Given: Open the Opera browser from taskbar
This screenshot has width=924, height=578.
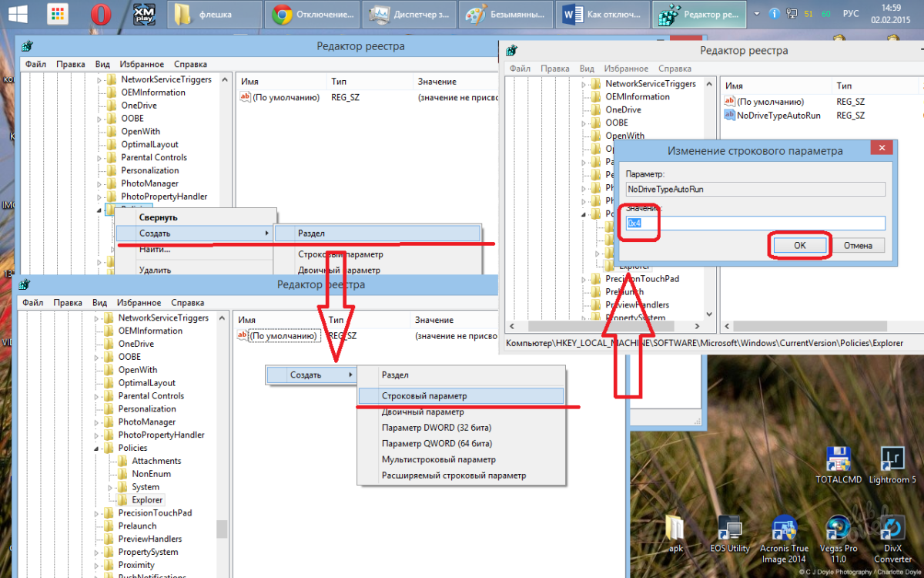Looking at the screenshot, I should click(99, 13).
